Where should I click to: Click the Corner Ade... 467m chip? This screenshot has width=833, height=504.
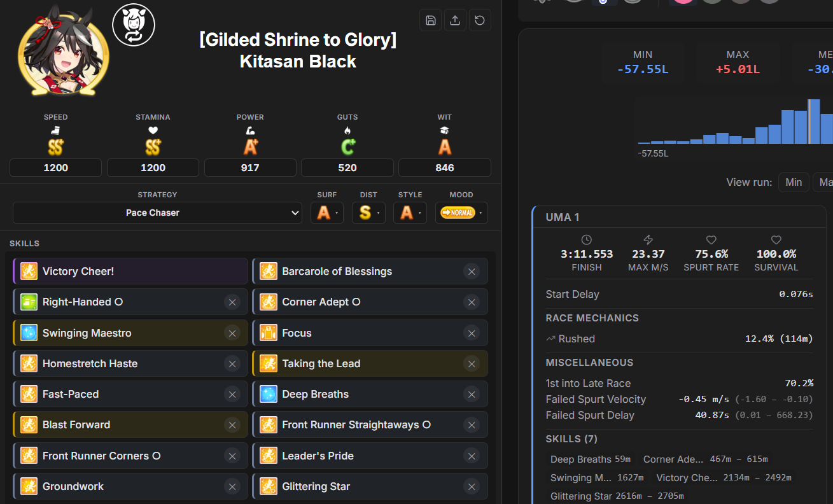(706, 459)
